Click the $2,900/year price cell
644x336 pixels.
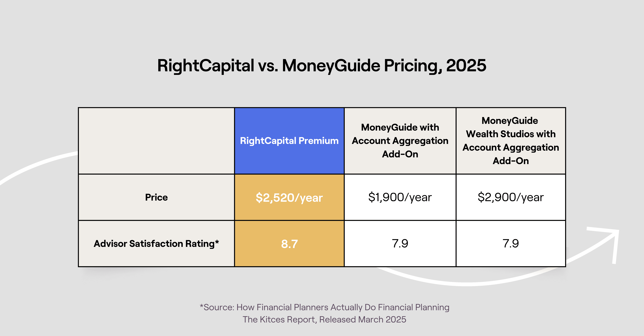point(511,197)
